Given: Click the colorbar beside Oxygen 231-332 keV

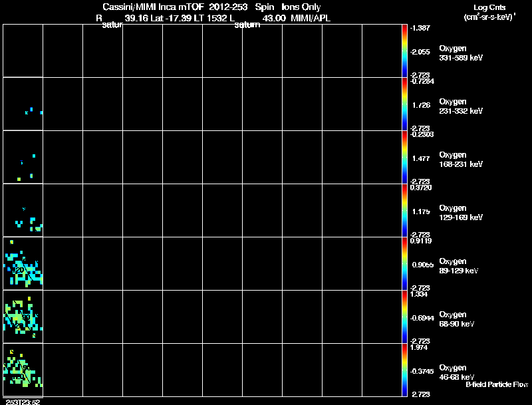Looking at the screenshot, I should pos(404,104).
